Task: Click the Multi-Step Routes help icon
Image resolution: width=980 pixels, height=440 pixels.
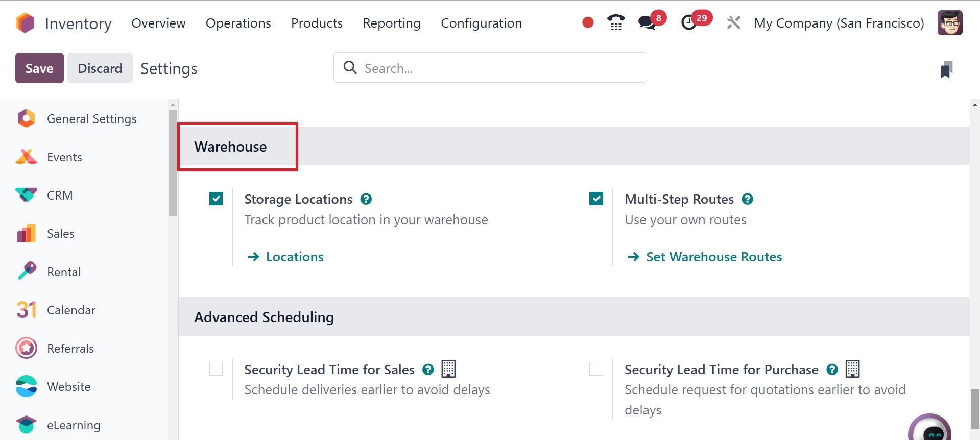Action: point(747,199)
